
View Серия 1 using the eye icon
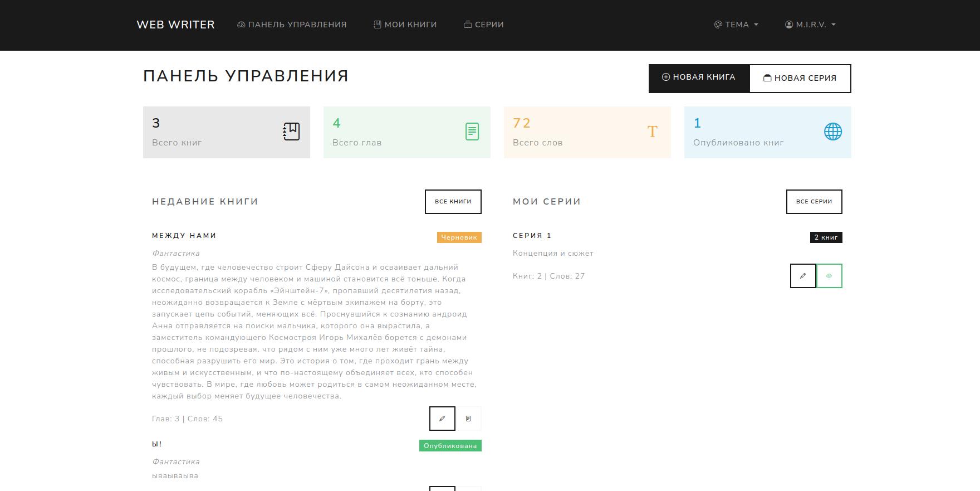829,276
